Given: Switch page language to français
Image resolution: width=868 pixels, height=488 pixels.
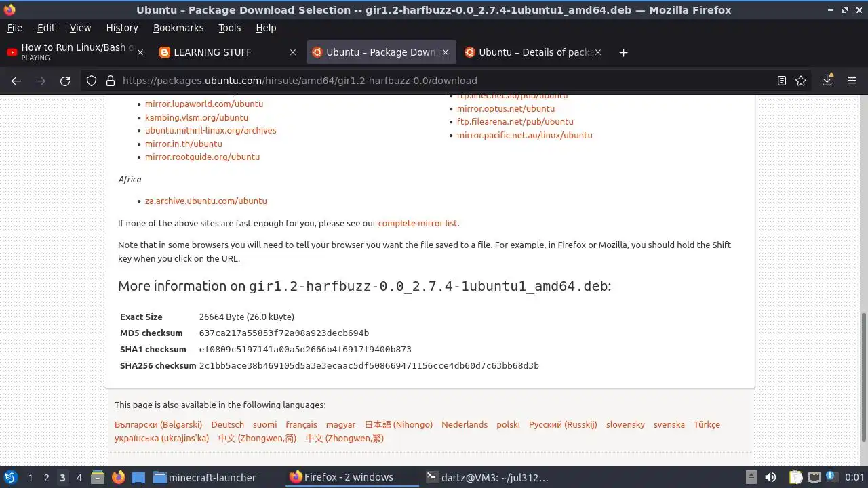Looking at the screenshot, I should (301, 424).
